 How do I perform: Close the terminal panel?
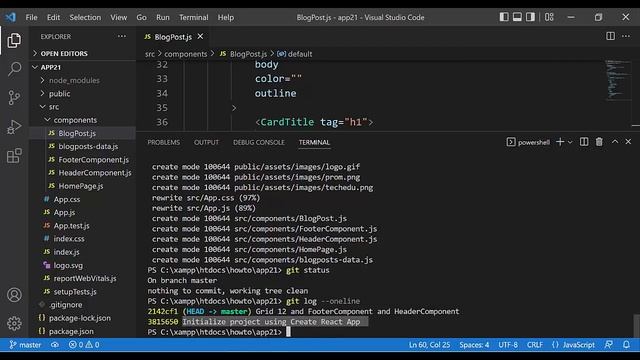click(x=628, y=142)
